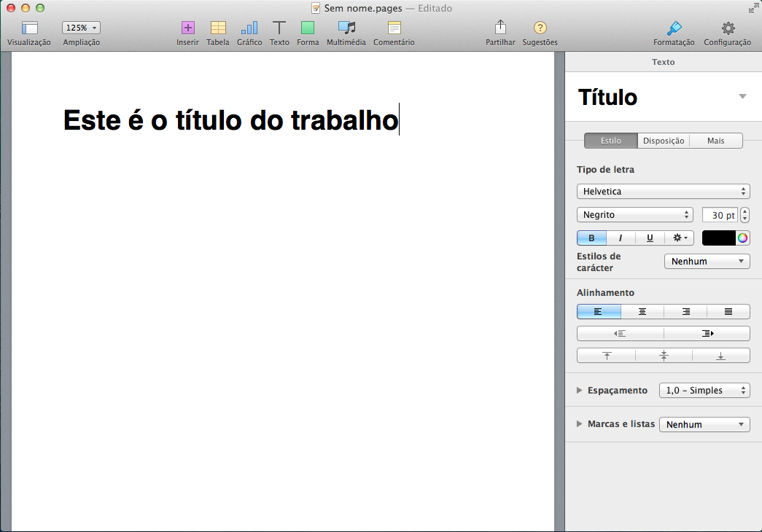
Task: Select justified text alignment
Action: [728, 311]
